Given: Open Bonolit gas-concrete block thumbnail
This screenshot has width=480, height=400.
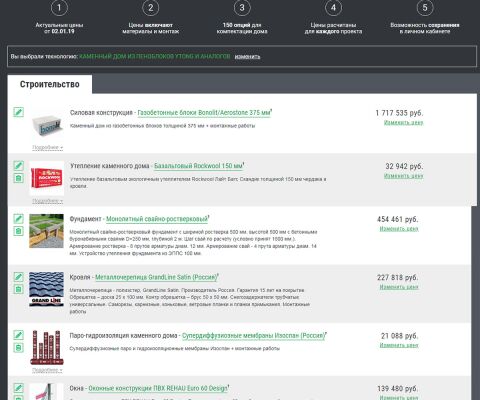Looking at the screenshot, I should click(47, 126).
